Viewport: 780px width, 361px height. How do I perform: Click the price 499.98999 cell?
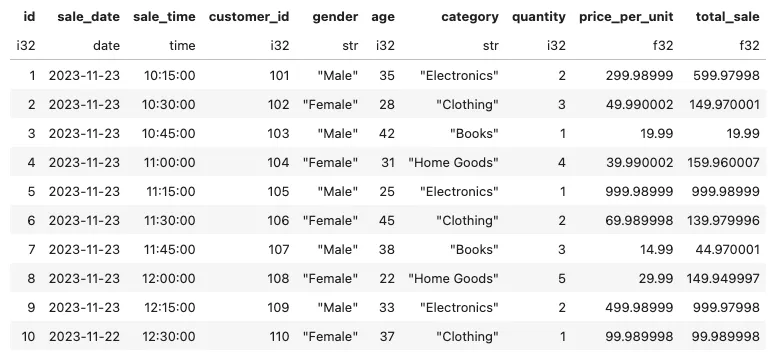[x=639, y=307]
